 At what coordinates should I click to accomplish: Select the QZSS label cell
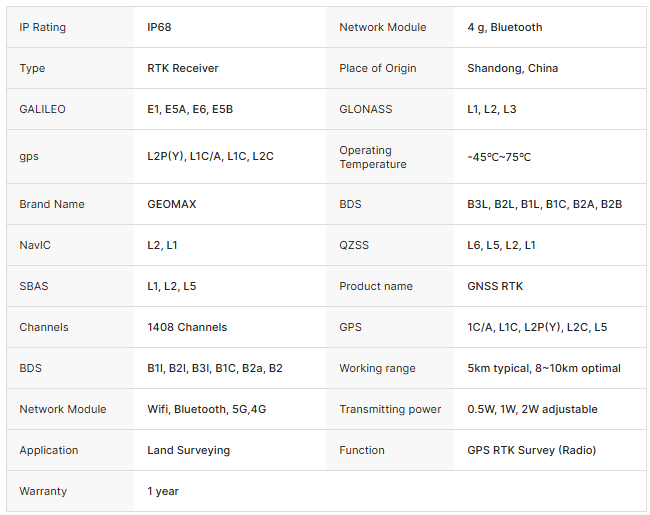(x=356, y=245)
